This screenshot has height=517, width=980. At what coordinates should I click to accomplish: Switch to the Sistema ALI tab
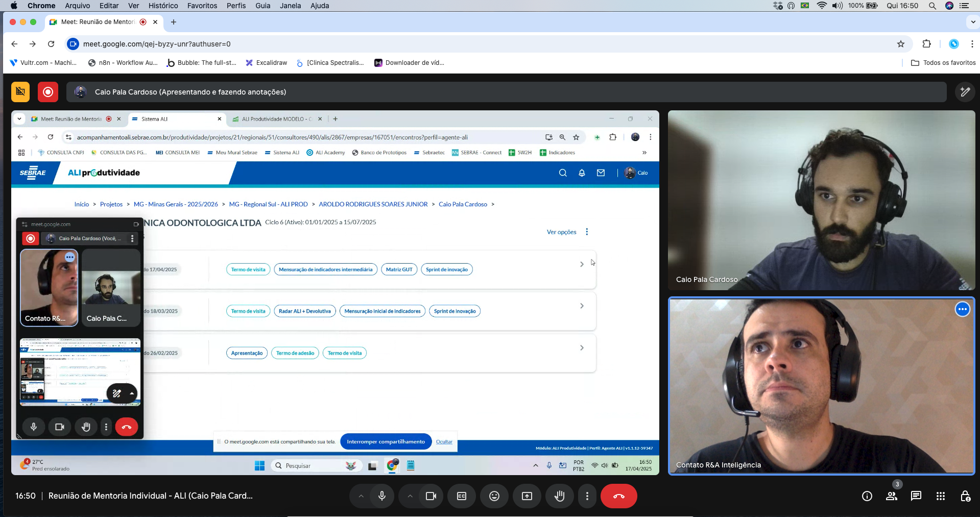[x=176, y=119]
